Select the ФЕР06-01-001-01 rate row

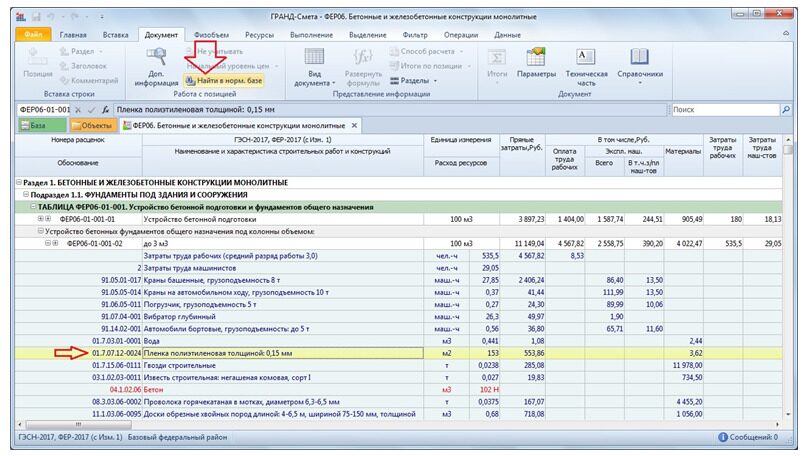click(398, 219)
